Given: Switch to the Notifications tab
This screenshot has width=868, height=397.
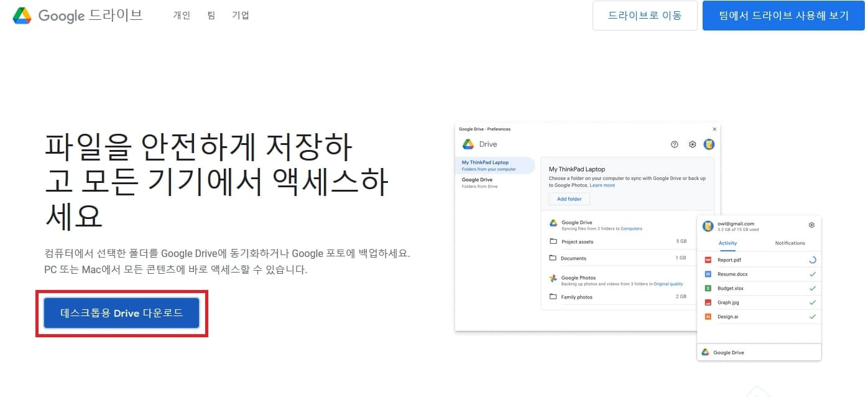Looking at the screenshot, I should pyautogui.click(x=790, y=243).
